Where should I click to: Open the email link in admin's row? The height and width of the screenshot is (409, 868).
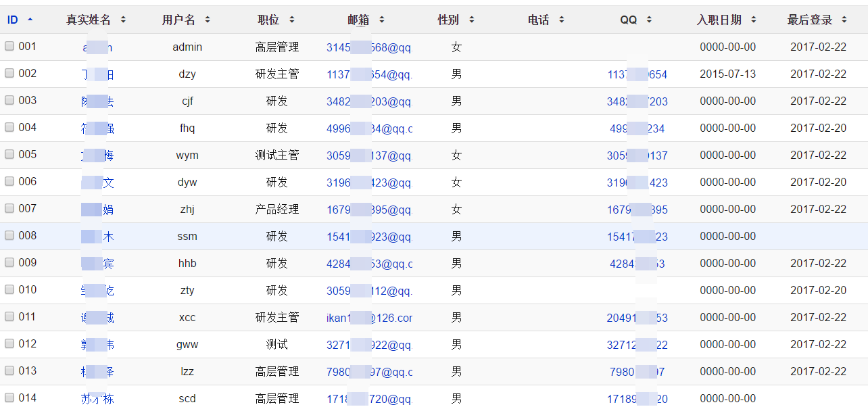pyautogui.click(x=368, y=47)
